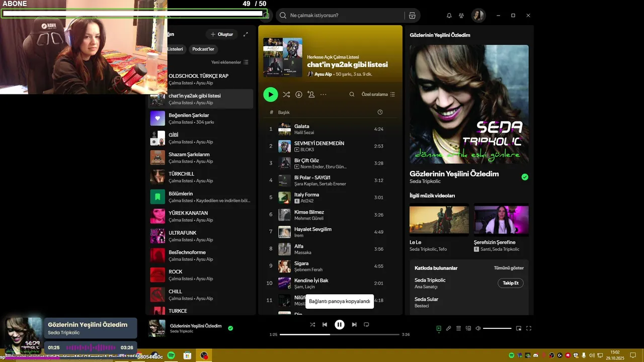This screenshot has height=362, width=644.
Task: Select song SEVMEYİ DENEMEDİN
Action: (331, 146)
